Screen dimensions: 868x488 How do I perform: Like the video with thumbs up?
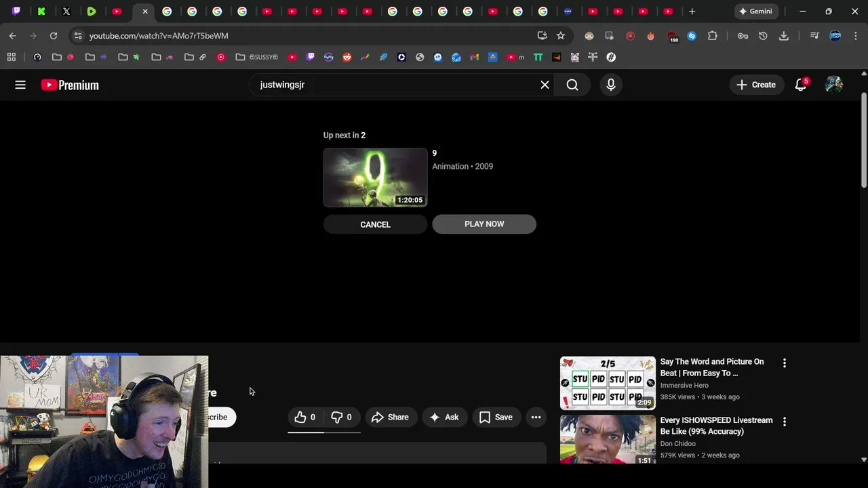click(304, 418)
